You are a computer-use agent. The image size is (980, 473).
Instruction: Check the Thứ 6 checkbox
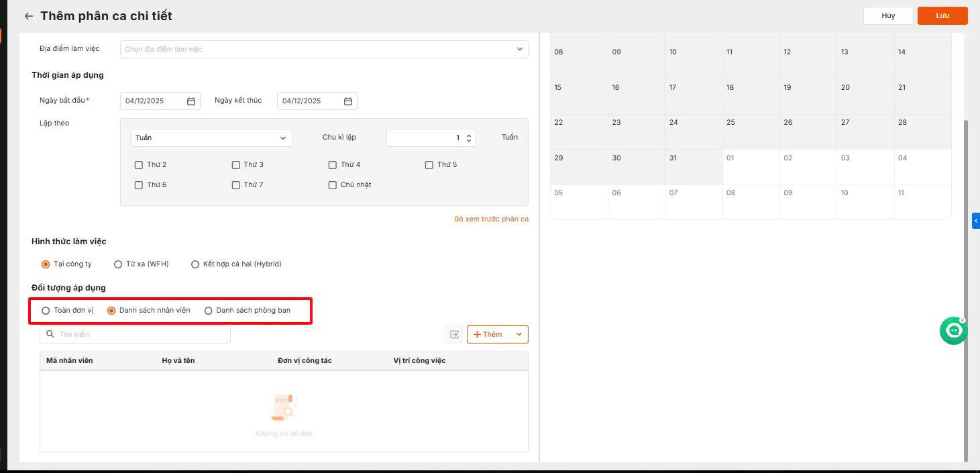pyautogui.click(x=139, y=185)
